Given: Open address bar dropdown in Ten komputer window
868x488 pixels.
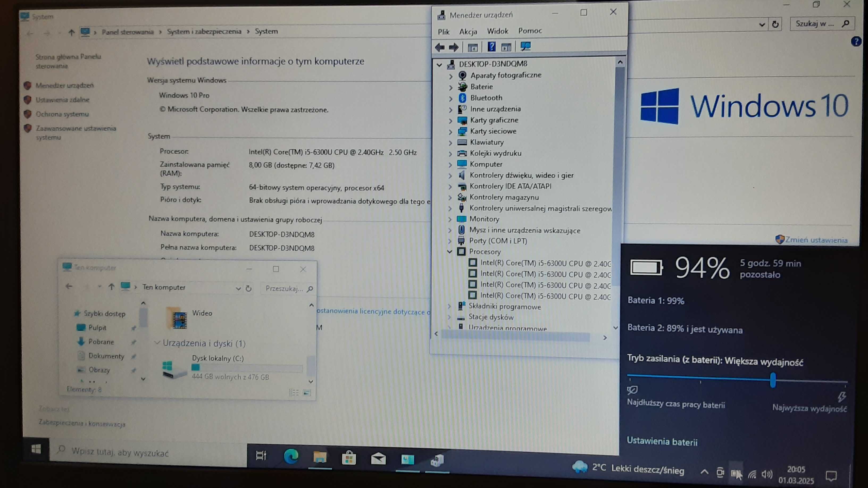Looking at the screenshot, I should point(238,288).
